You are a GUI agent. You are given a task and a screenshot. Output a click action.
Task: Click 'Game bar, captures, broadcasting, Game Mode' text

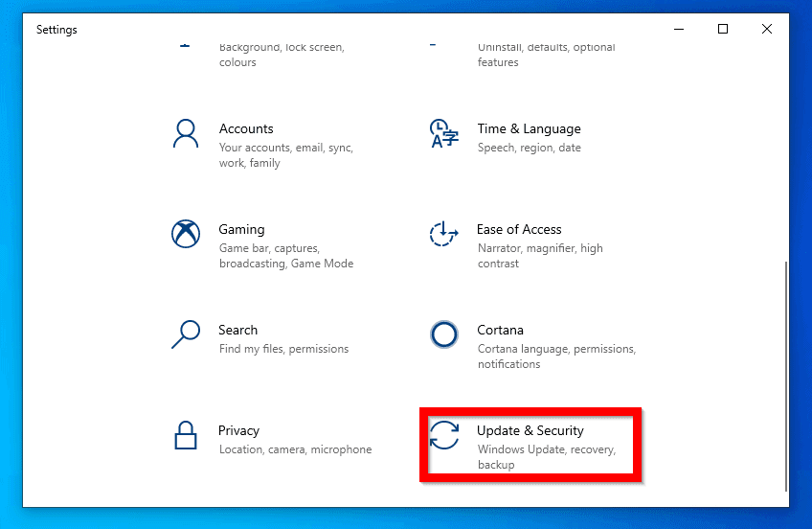tap(286, 256)
